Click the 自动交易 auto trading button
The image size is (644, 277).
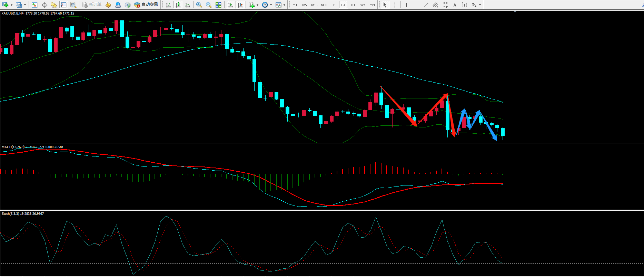click(x=146, y=5)
